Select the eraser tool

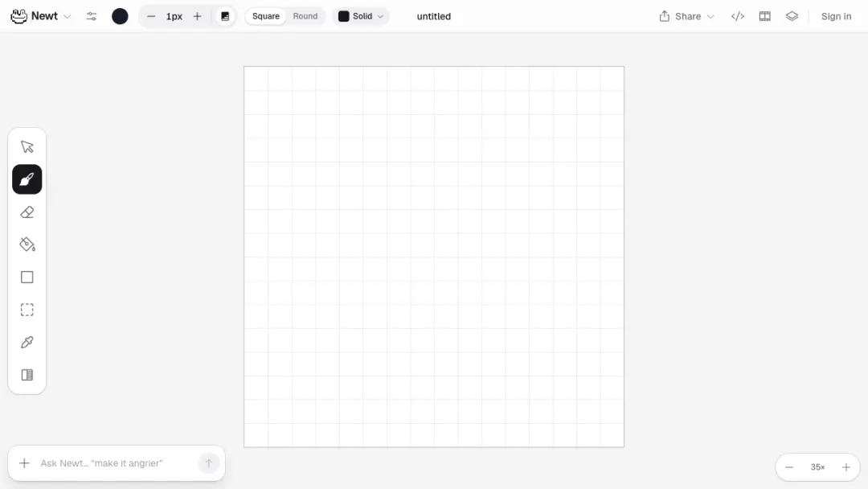coord(27,212)
